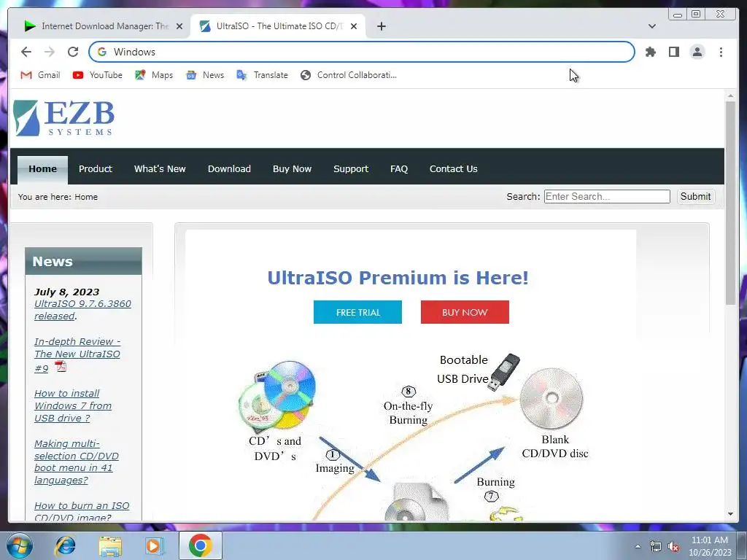Click the Blank CD/DVD disc image
The height and width of the screenshot is (560, 747).
tap(551, 399)
